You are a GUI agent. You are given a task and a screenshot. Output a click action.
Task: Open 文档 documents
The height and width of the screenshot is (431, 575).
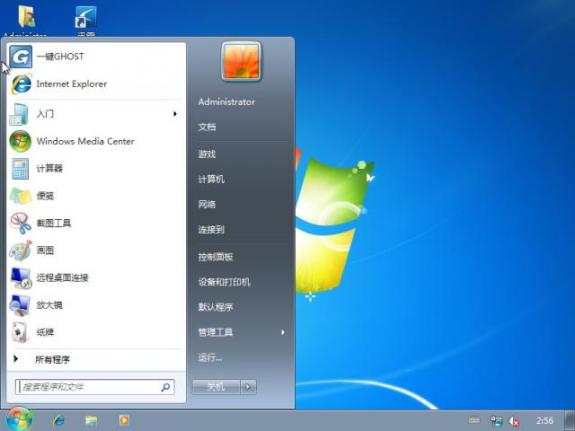(x=207, y=127)
